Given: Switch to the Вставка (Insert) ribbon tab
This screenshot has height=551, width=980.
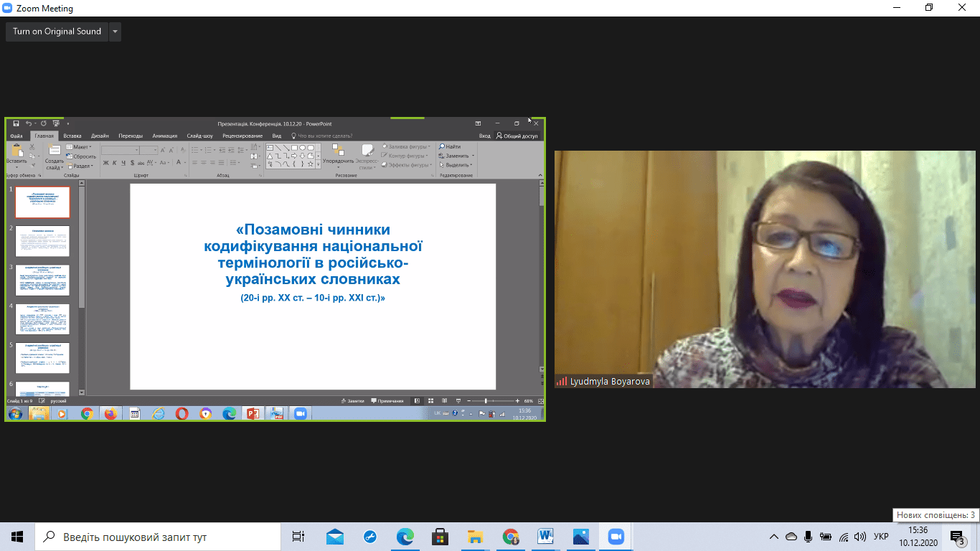Looking at the screenshot, I should [x=72, y=136].
